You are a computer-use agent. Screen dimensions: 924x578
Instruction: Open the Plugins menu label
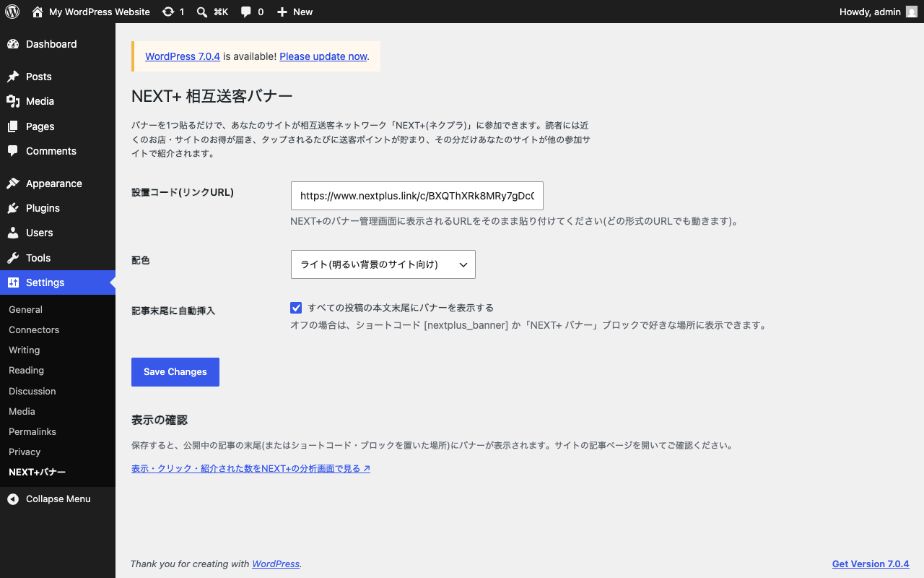click(x=43, y=208)
